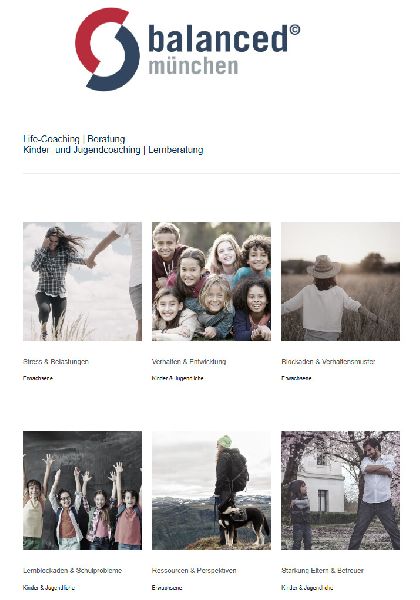This screenshot has height=600, width=420.
Task: Open the children raising hands photo
Action: pos(82,490)
